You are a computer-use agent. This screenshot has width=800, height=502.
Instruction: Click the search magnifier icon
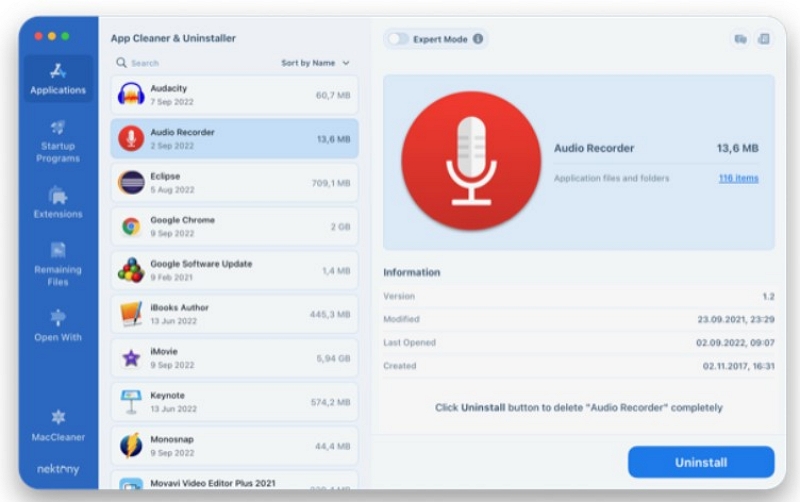pyautogui.click(x=121, y=63)
